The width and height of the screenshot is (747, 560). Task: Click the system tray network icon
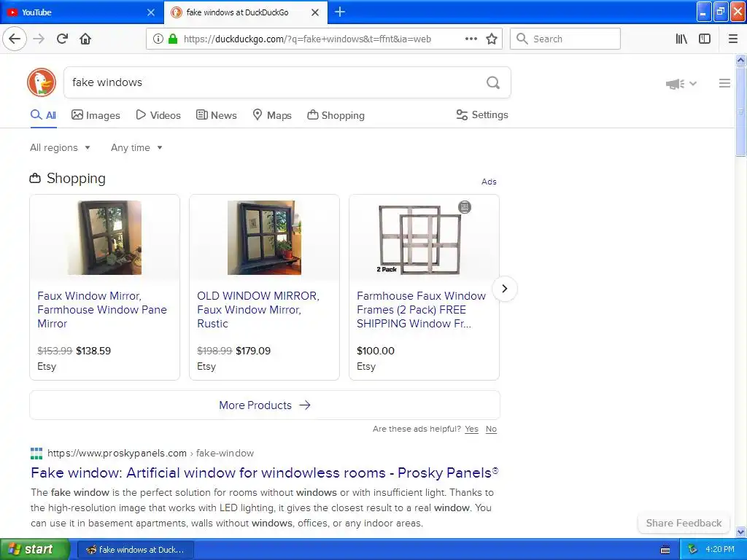click(692, 550)
